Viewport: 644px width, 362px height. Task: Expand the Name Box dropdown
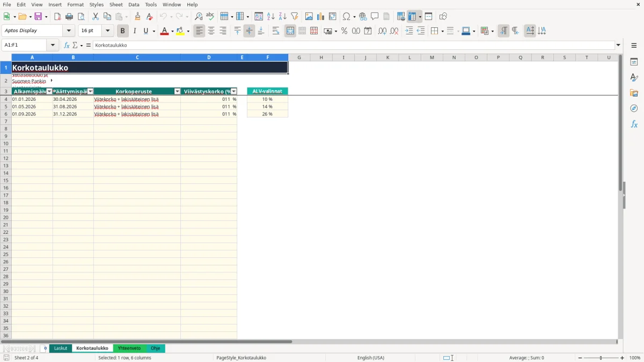tap(53, 46)
